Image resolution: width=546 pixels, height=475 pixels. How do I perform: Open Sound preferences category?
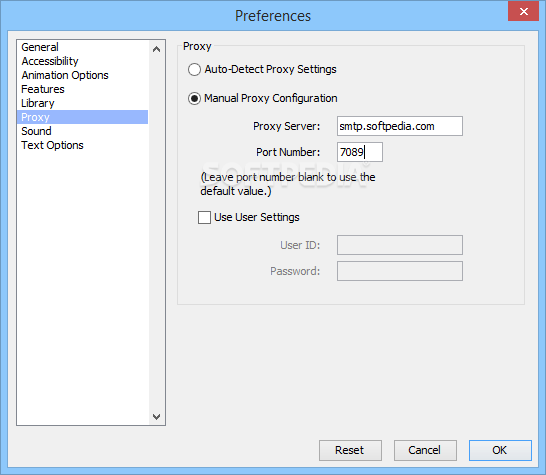83,131
